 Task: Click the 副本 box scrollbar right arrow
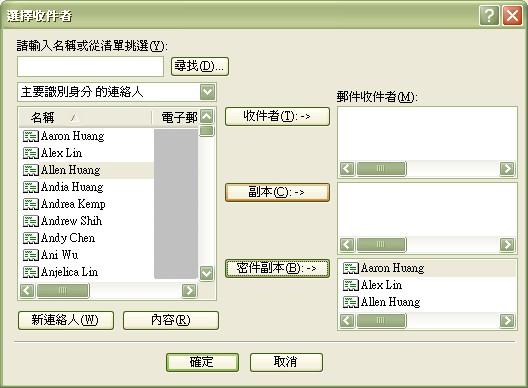click(x=507, y=245)
